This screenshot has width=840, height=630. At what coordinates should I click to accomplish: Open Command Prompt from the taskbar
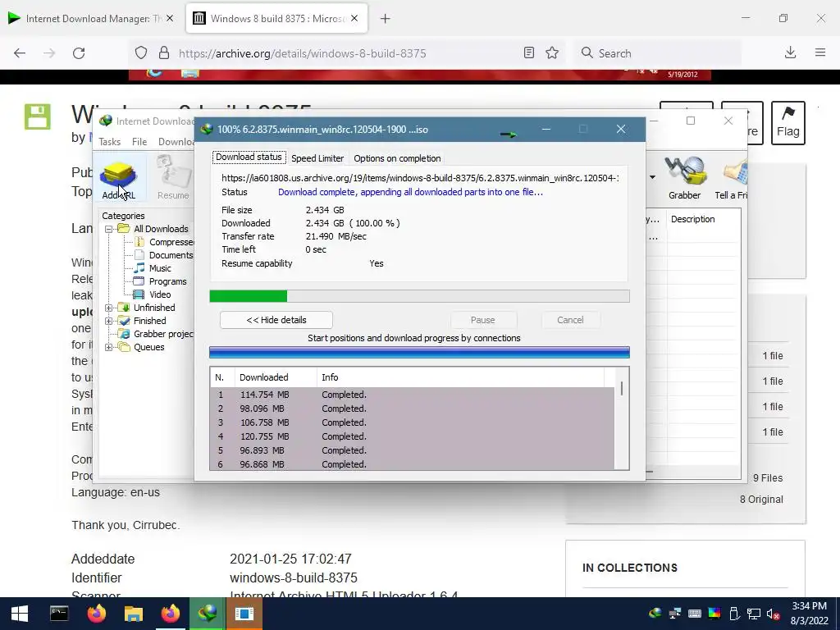click(59, 614)
